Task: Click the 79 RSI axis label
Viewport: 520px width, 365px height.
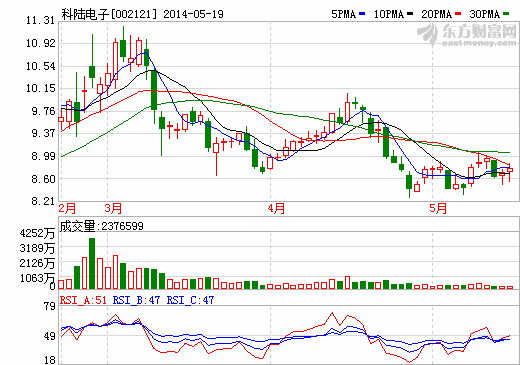Action: 50,306
